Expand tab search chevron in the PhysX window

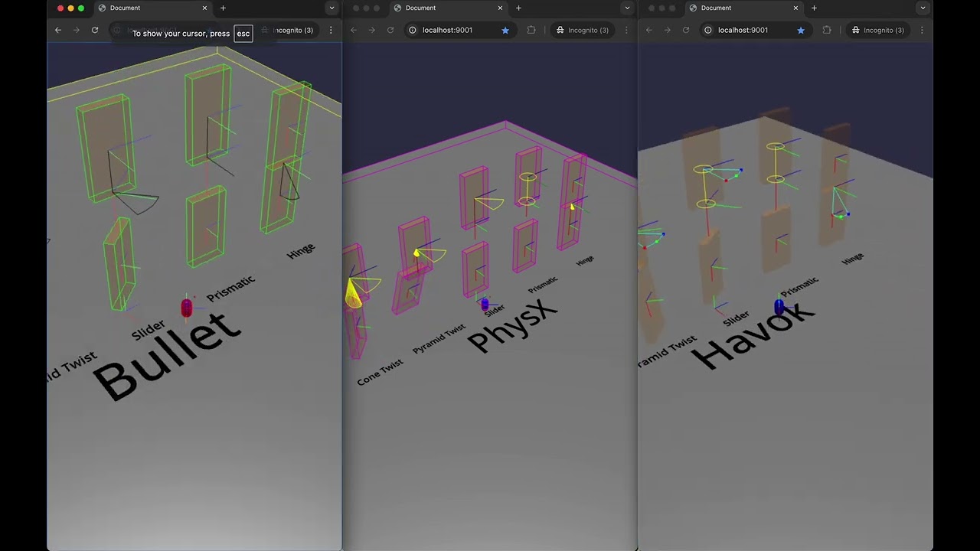627,8
